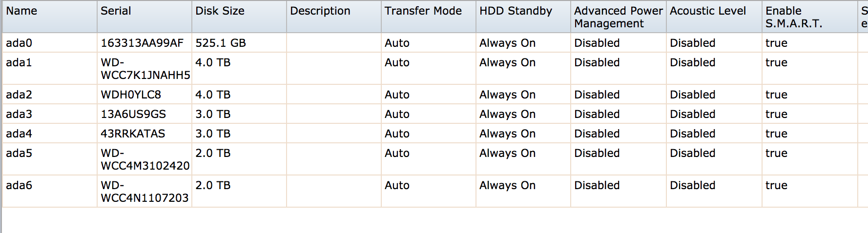The image size is (868, 233).
Task: Choose the ada2 disk name cell
Action: (x=19, y=95)
